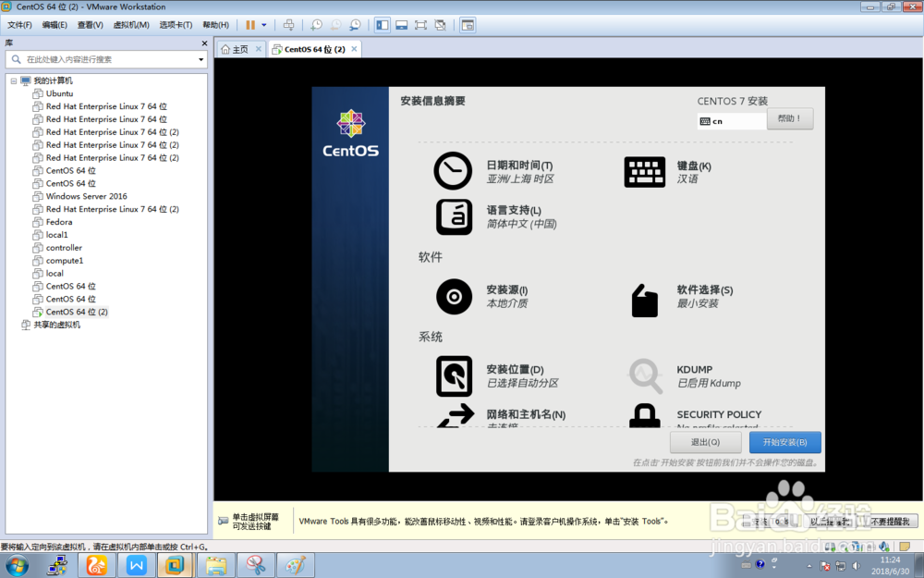Open the power options dropdown arrow next to pause
The height and width of the screenshot is (578, 924).
coord(264,25)
